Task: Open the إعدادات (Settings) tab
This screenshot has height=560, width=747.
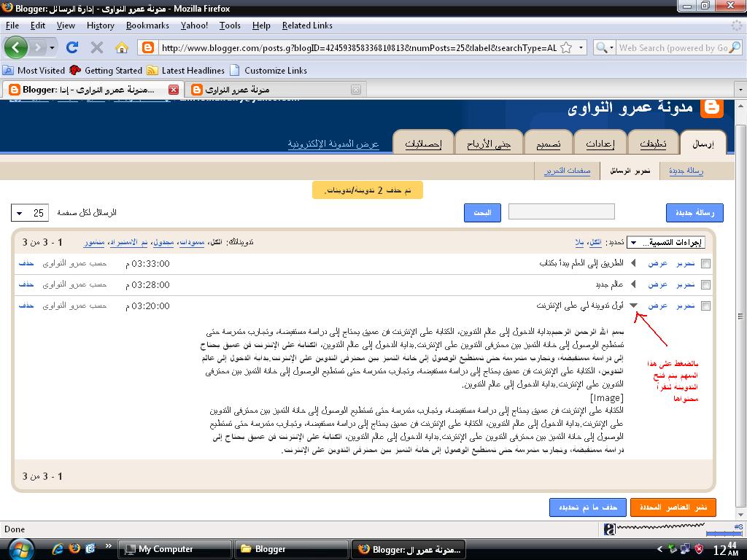Action: coord(600,144)
